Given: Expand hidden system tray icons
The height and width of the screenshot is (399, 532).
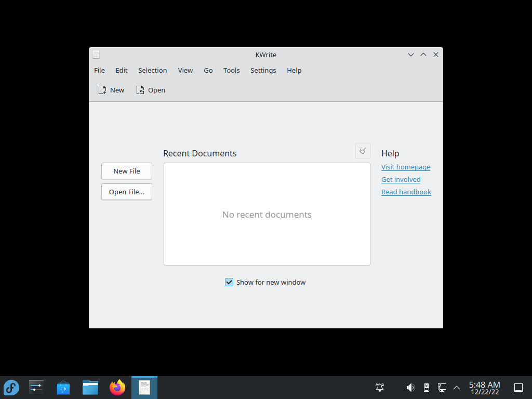Looking at the screenshot, I should (x=457, y=388).
